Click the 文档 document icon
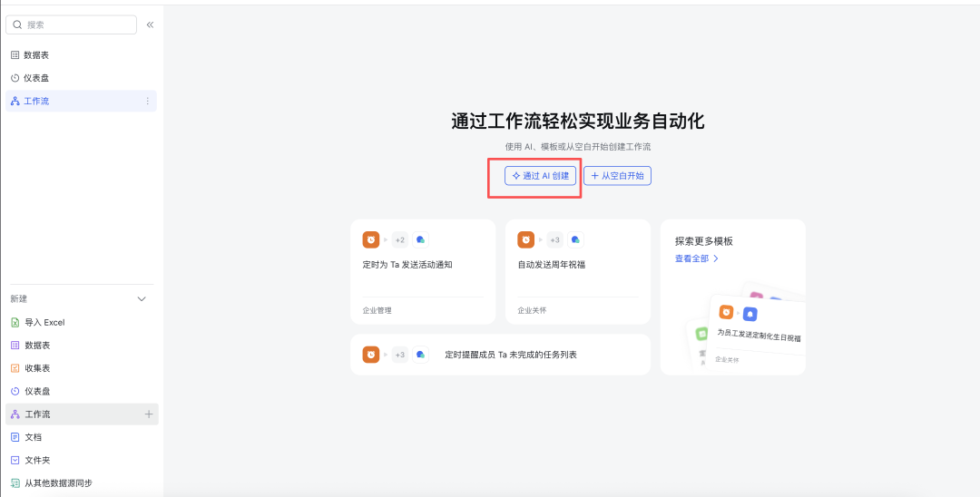Viewport: 980px width, 497px height. 15,437
